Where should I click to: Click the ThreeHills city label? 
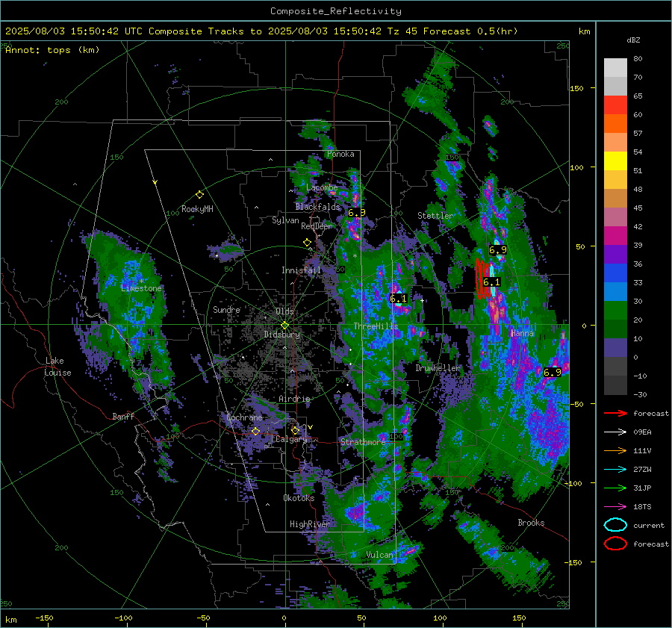click(x=376, y=326)
